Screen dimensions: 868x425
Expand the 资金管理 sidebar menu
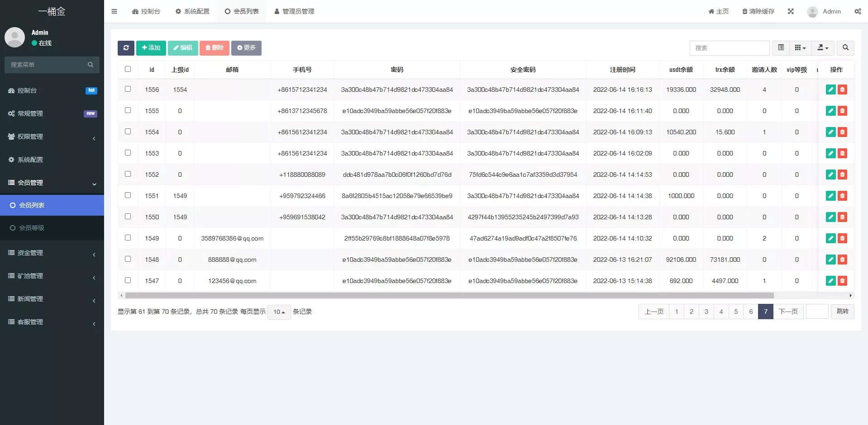click(52, 253)
